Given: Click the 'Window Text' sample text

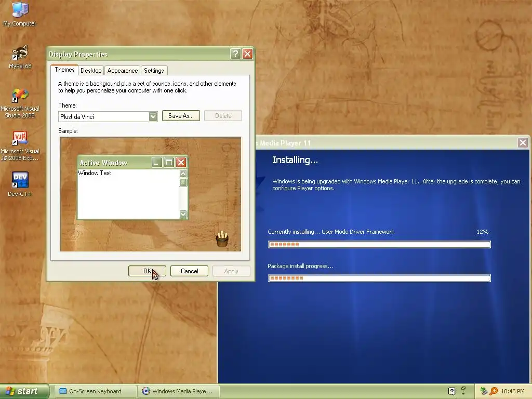Looking at the screenshot, I should click(x=95, y=173).
